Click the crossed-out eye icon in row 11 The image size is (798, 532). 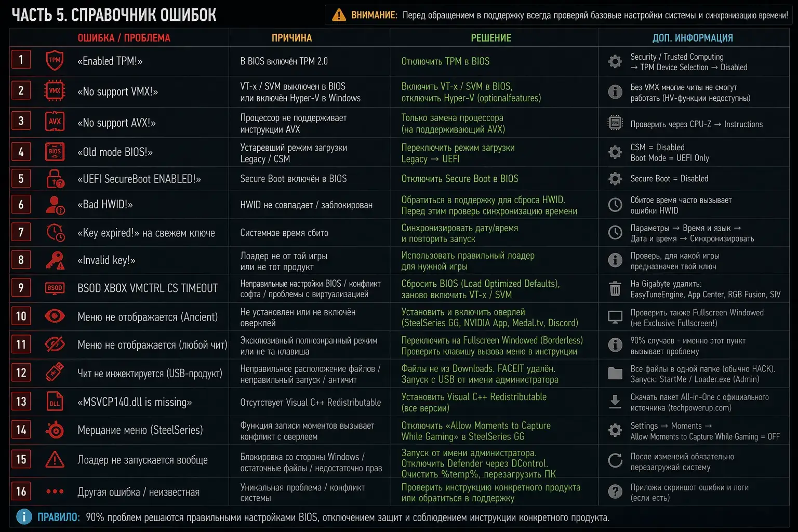pos(55,344)
